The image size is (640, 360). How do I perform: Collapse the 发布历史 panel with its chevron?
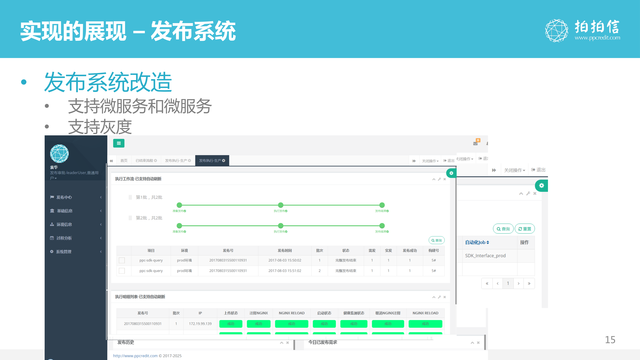pyautogui.click(x=281, y=343)
